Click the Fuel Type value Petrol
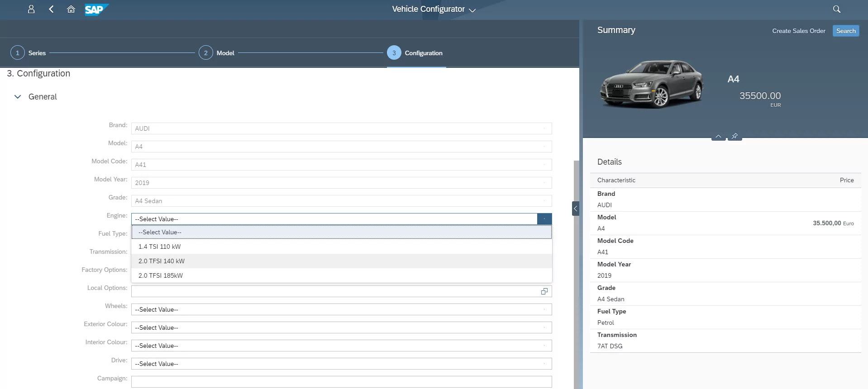The height and width of the screenshot is (389, 868). coord(606,323)
